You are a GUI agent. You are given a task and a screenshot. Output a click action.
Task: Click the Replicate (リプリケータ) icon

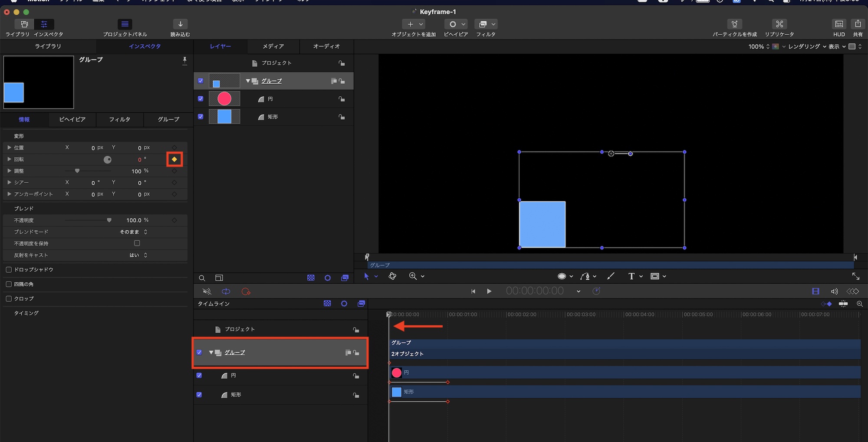(779, 24)
